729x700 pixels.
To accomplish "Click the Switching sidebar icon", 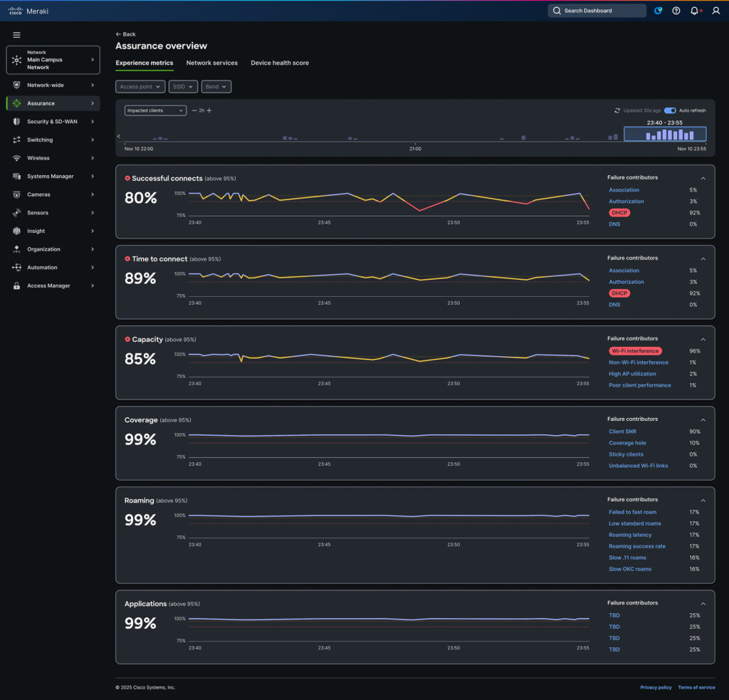I will click(x=16, y=140).
